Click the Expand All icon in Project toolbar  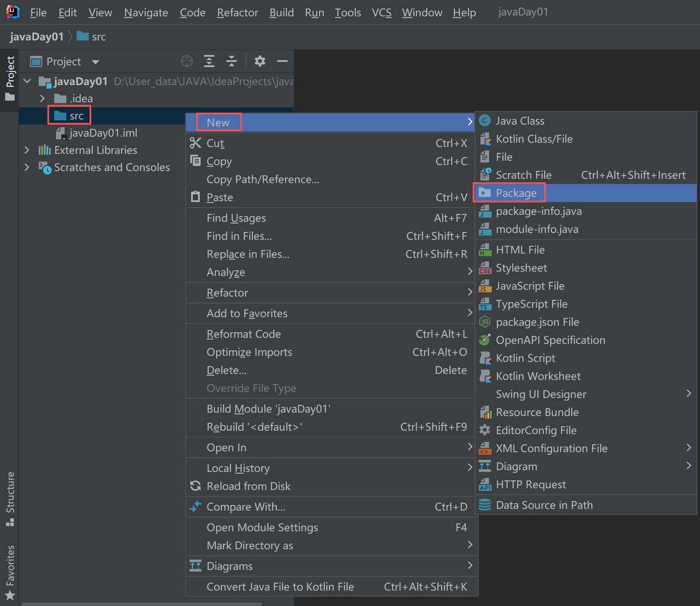coord(209,61)
